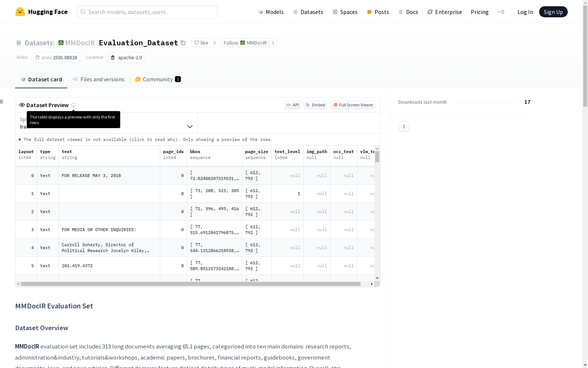The width and height of the screenshot is (588, 368).
Task: Open the API access panel
Action: pyautogui.click(x=293, y=105)
